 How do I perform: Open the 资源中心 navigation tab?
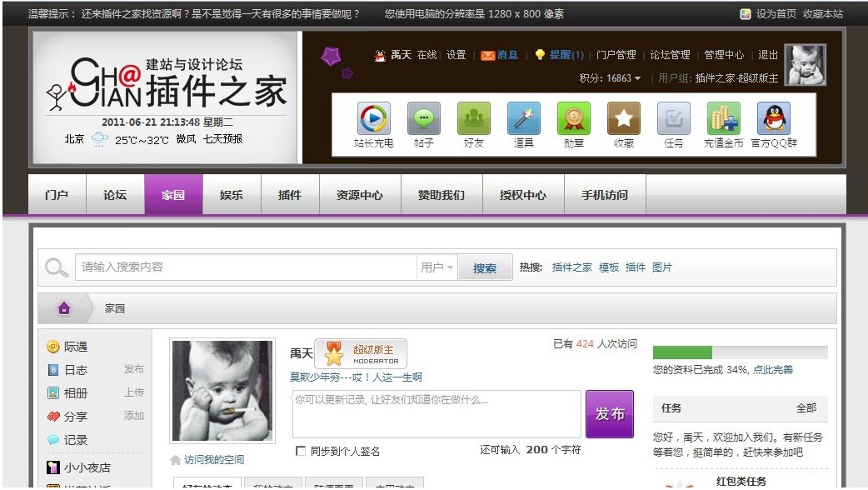tap(360, 195)
